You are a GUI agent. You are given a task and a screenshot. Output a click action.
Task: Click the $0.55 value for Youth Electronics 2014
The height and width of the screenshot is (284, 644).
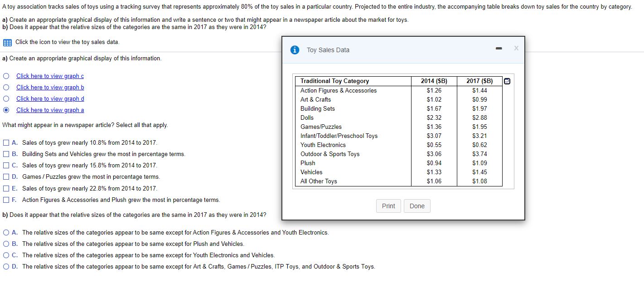pos(434,145)
